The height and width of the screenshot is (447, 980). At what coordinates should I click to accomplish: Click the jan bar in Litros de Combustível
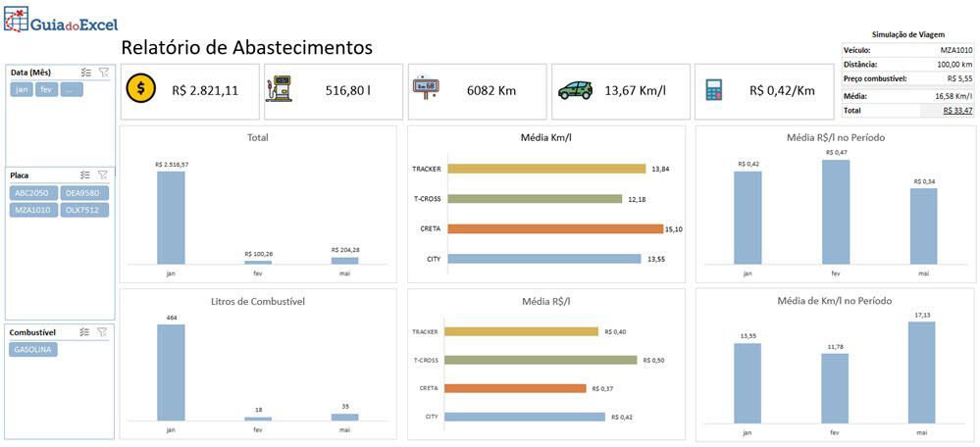tap(171, 372)
